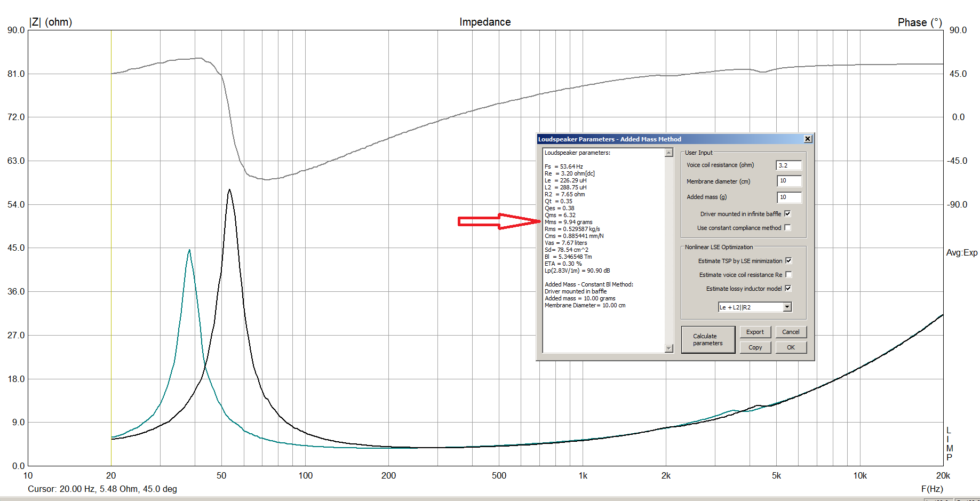Viewport: 980px width, 501px height.
Task: Click the 'Loudspeaker parameters:' heading in the list
Action: point(577,153)
